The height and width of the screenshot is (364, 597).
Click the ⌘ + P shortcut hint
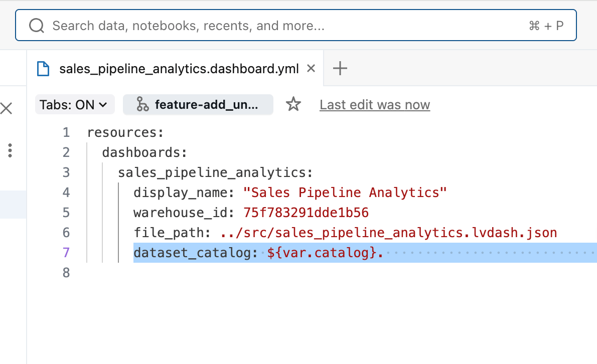coord(546,26)
